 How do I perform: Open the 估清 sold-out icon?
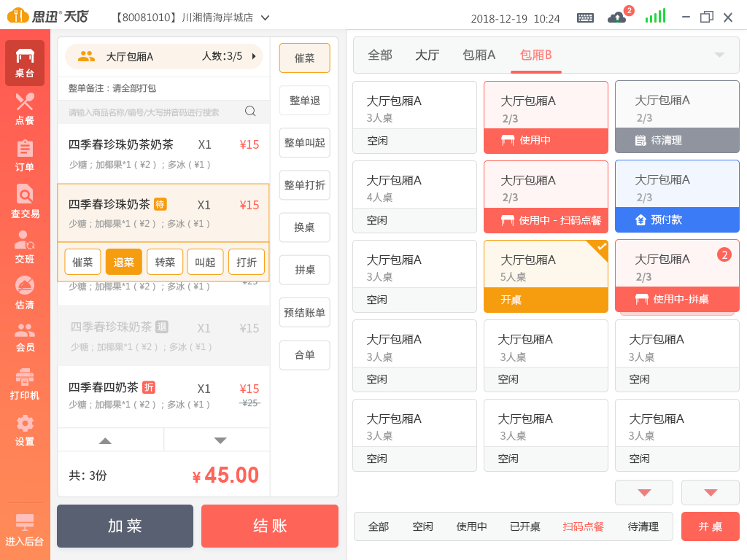tap(25, 293)
